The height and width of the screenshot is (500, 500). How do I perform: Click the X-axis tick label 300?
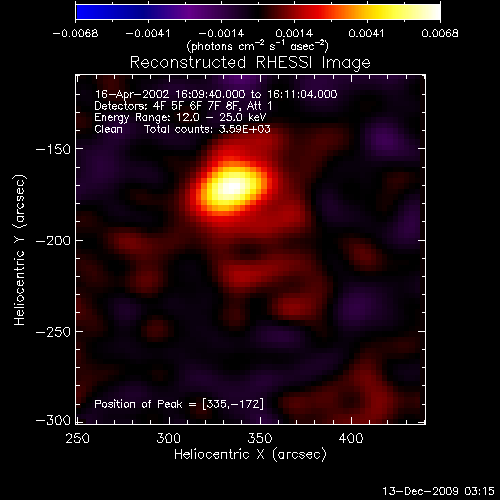tap(168, 438)
